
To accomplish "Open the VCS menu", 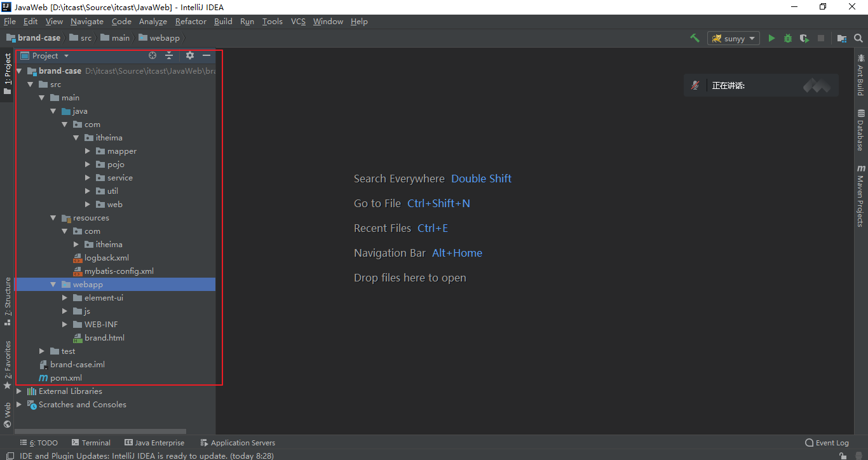I will coord(298,22).
